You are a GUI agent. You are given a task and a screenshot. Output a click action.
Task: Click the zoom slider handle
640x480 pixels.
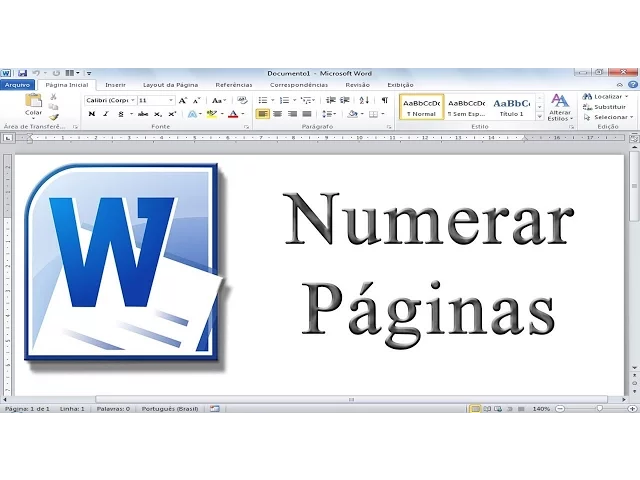(599, 409)
